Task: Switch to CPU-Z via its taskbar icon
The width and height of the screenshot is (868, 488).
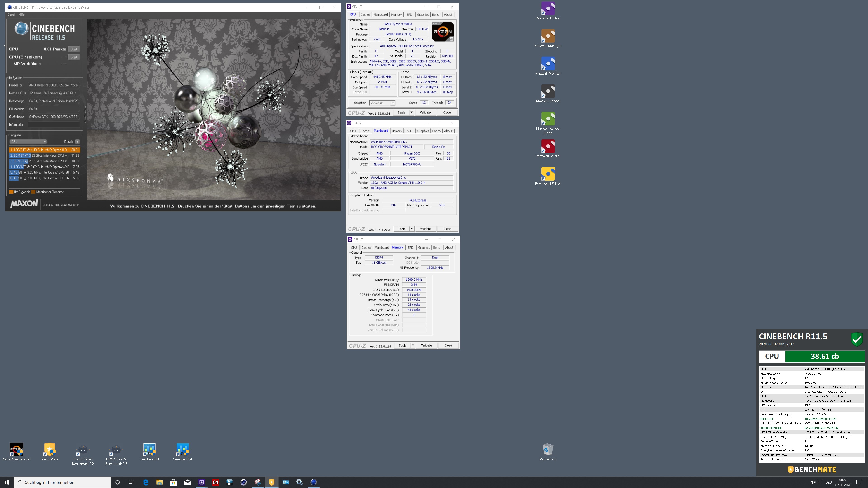Action: coord(201,482)
